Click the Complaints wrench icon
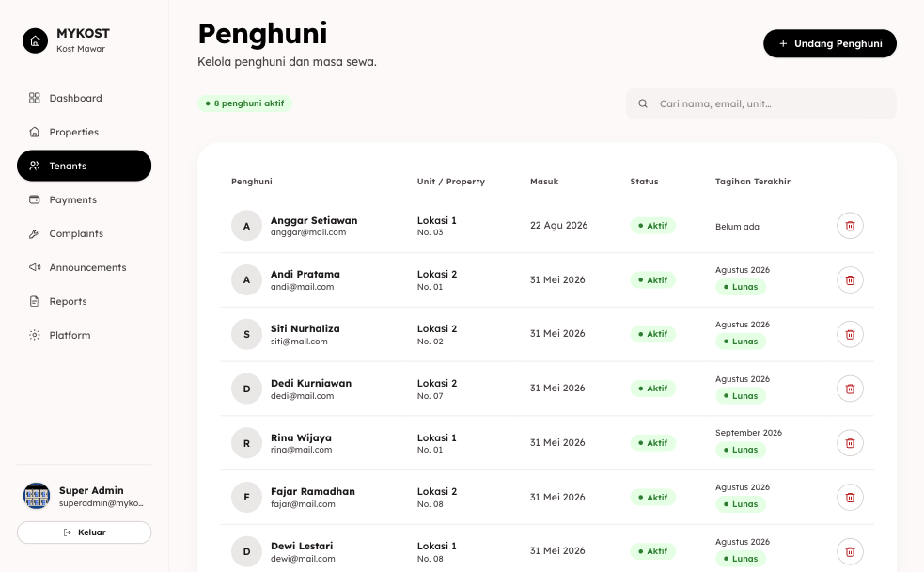Screen dimensions: 924x572 [35, 233]
